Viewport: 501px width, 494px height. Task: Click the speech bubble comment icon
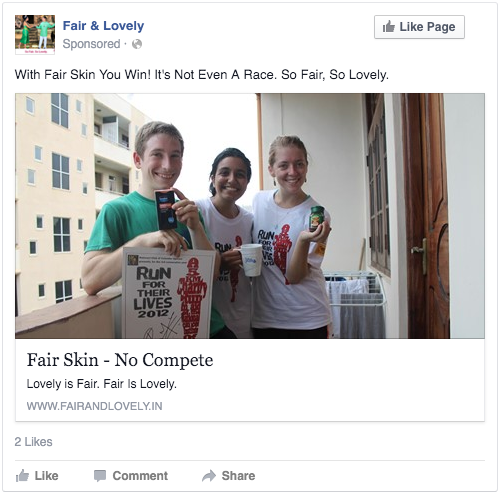pyautogui.click(x=100, y=476)
